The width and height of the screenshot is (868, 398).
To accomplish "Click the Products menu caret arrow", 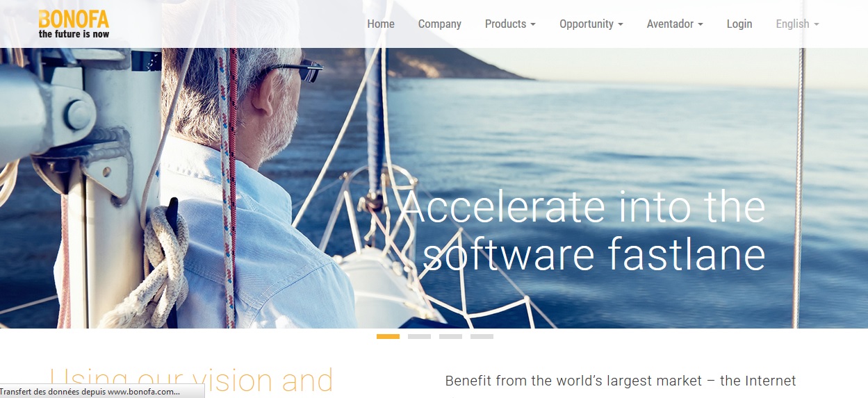I will (x=533, y=24).
